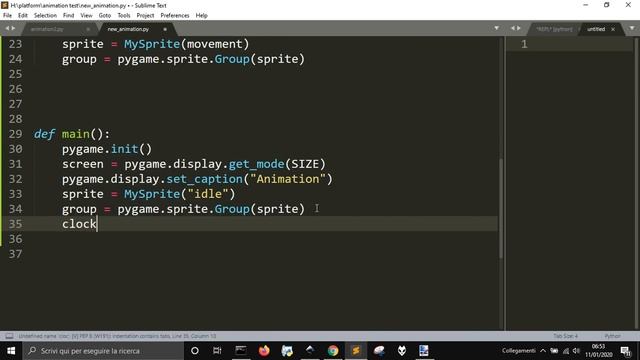The height and width of the screenshot is (360, 640).
Task: Open the Project menu
Action: pyautogui.click(x=145, y=16)
